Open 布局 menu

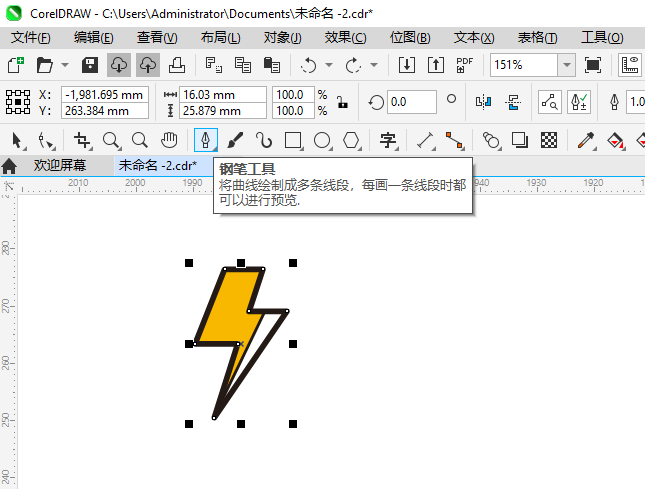(x=220, y=38)
